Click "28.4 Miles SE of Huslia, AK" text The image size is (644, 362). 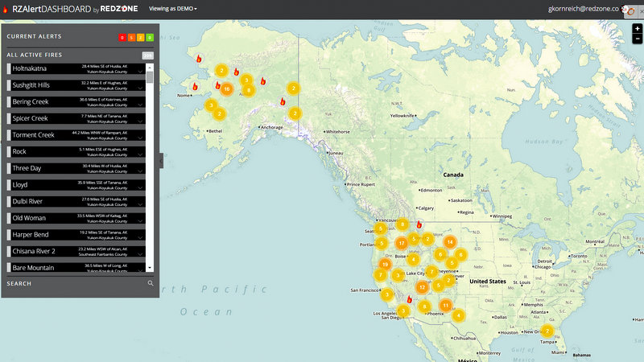tap(105, 66)
